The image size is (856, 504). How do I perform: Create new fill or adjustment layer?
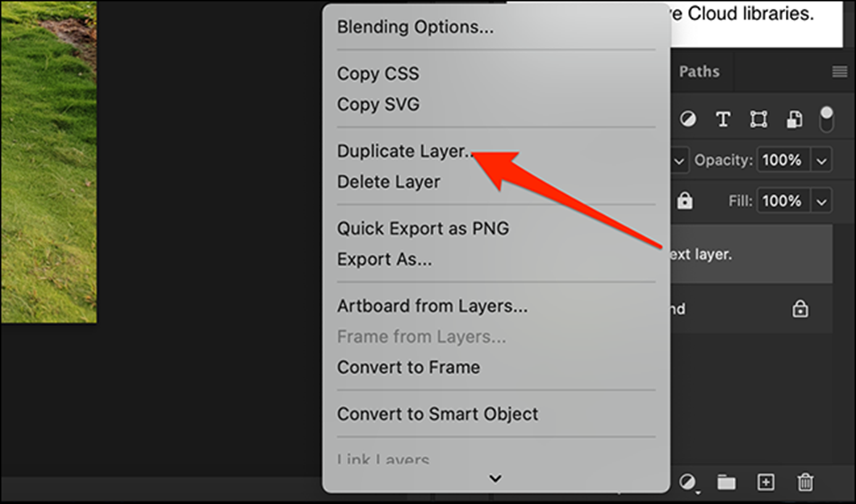click(689, 482)
